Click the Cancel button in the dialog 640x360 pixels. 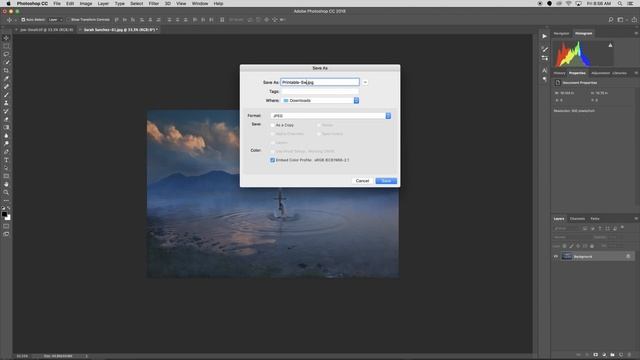(362, 181)
